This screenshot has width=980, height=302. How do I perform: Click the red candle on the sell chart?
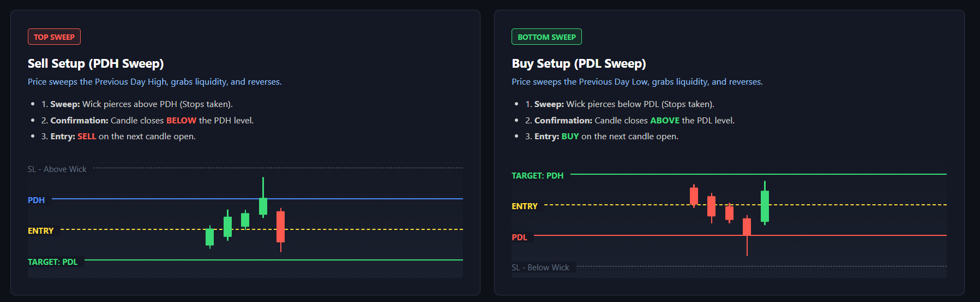click(280, 226)
